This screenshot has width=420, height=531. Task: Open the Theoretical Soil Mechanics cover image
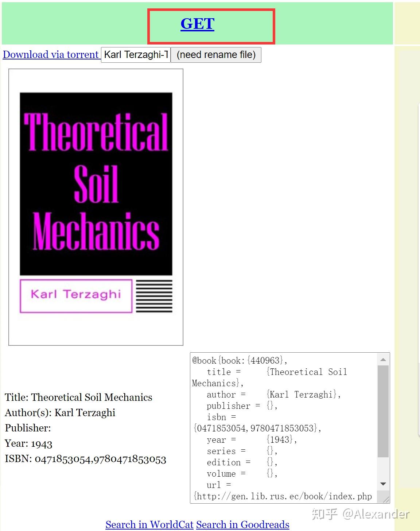pyautogui.click(x=96, y=207)
